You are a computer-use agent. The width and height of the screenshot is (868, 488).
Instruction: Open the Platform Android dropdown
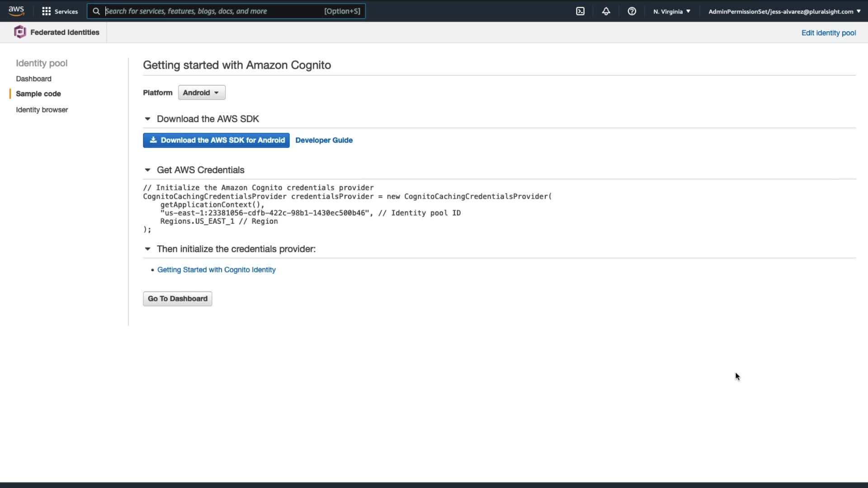coord(202,93)
